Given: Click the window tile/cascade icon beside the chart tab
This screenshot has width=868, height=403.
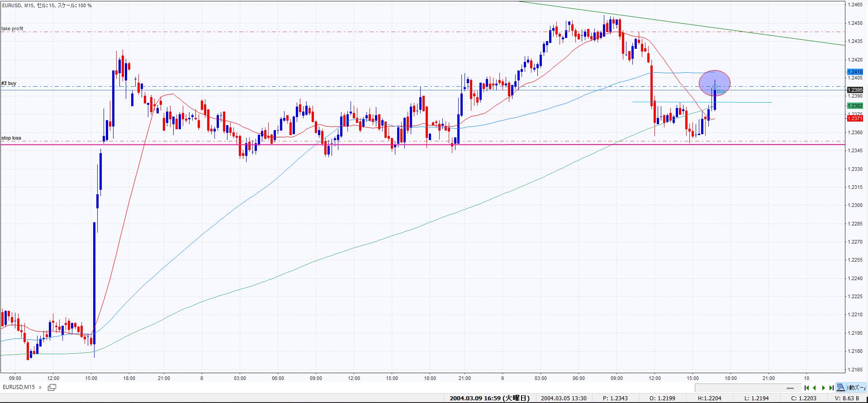Looking at the screenshot, I should click(x=52, y=387).
